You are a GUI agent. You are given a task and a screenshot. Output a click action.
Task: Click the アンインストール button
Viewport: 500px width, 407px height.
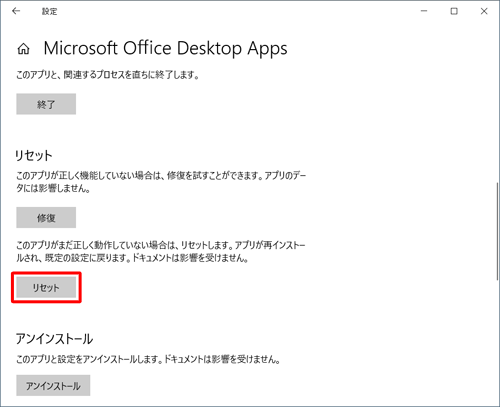point(53,386)
